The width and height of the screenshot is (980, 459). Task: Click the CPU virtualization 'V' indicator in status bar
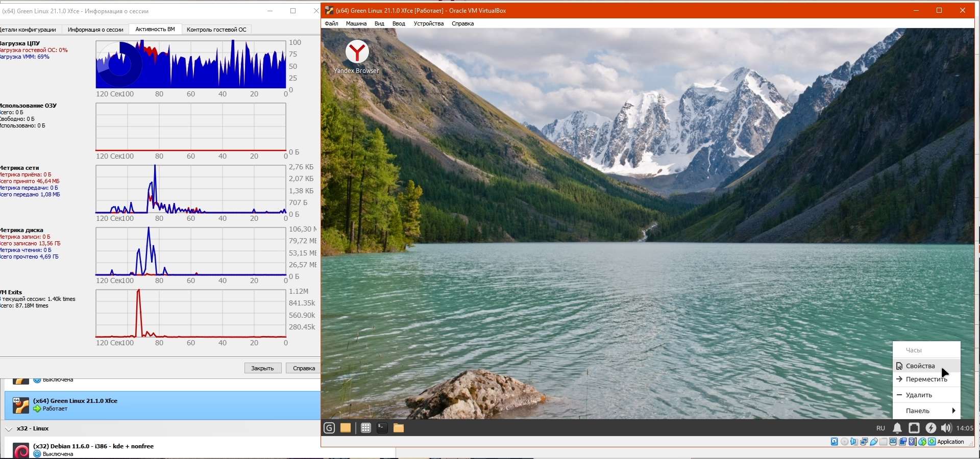[913, 442]
